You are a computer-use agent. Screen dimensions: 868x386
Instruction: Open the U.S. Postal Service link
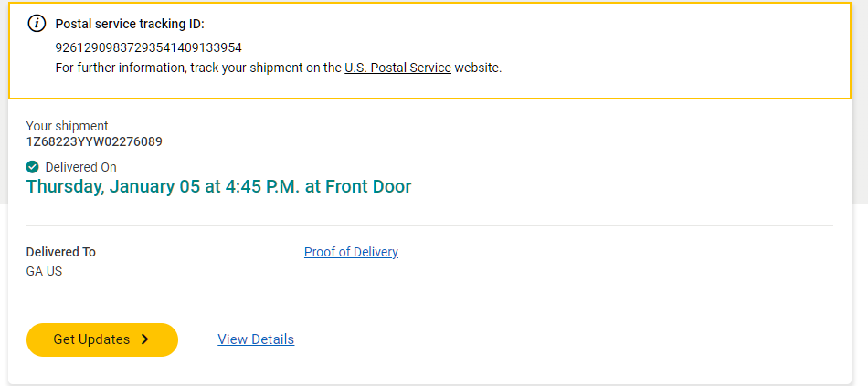397,68
